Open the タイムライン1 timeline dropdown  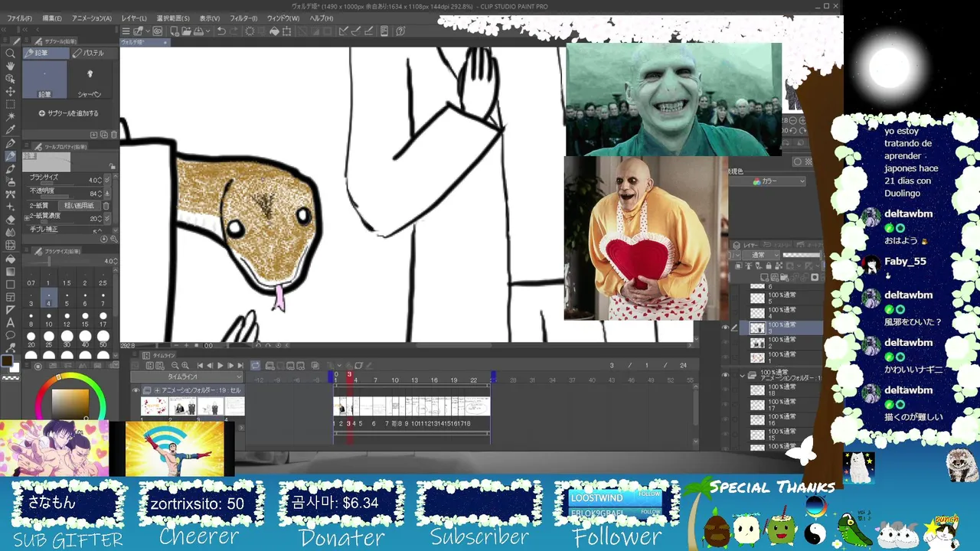[185, 377]
